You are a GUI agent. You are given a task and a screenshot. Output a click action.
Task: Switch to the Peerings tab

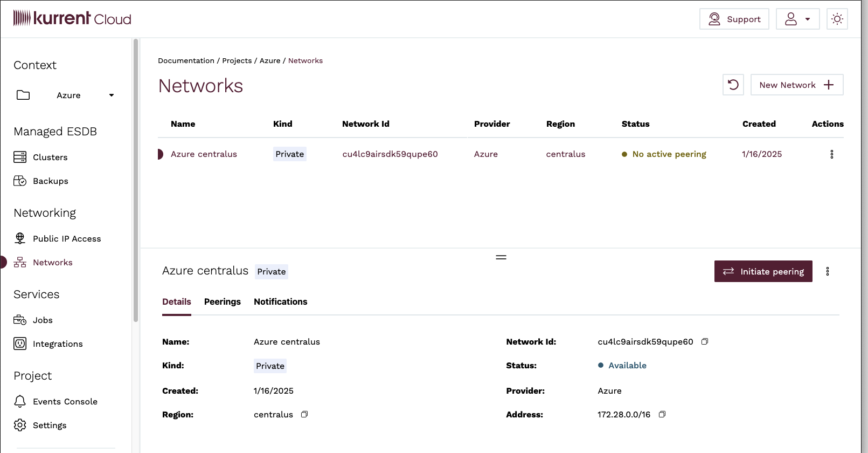click(222, 301)
